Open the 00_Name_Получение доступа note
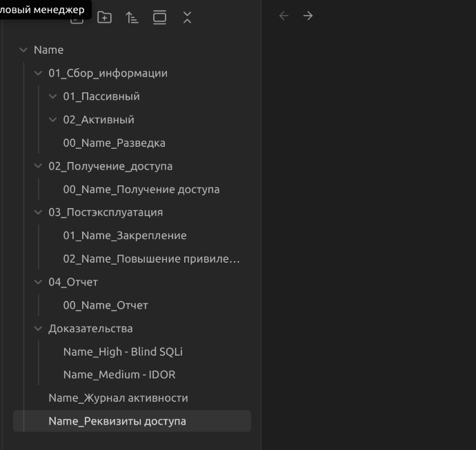 click(x=141, y=190)
